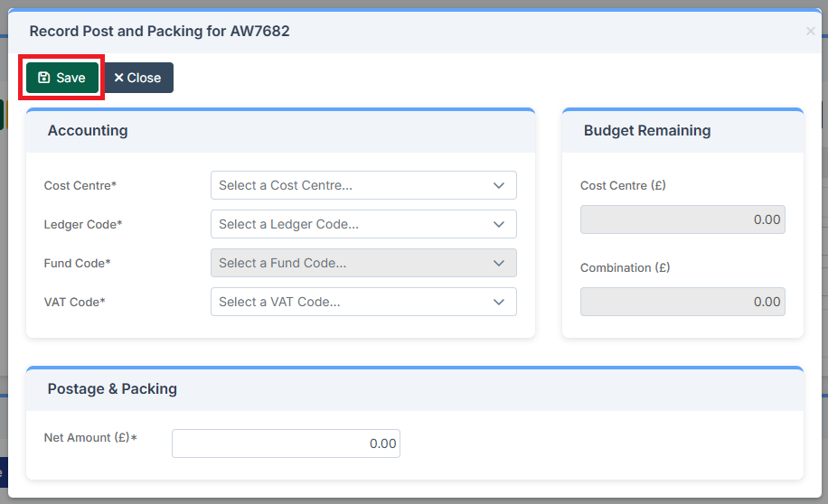Focus the Net Amount (£) input field
The width and height of the screenshot is (828, 504).
[x=286, y=443]
